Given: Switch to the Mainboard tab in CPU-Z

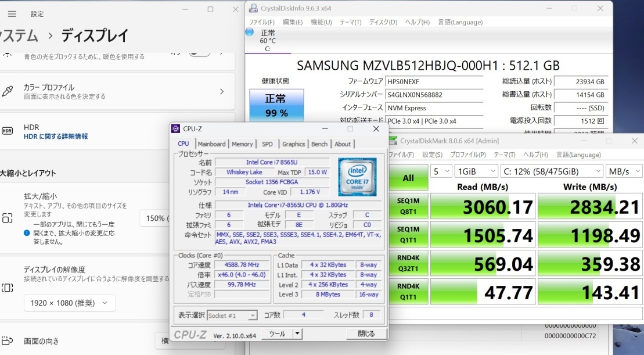Looking at the screenshot, I should pyautogui.click(x=211, y=144).
